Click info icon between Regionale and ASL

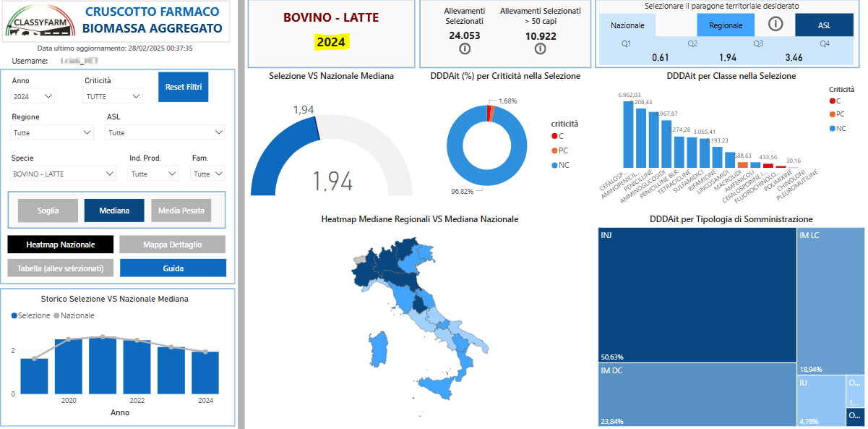pyautogui.click(x=775, y=24)
